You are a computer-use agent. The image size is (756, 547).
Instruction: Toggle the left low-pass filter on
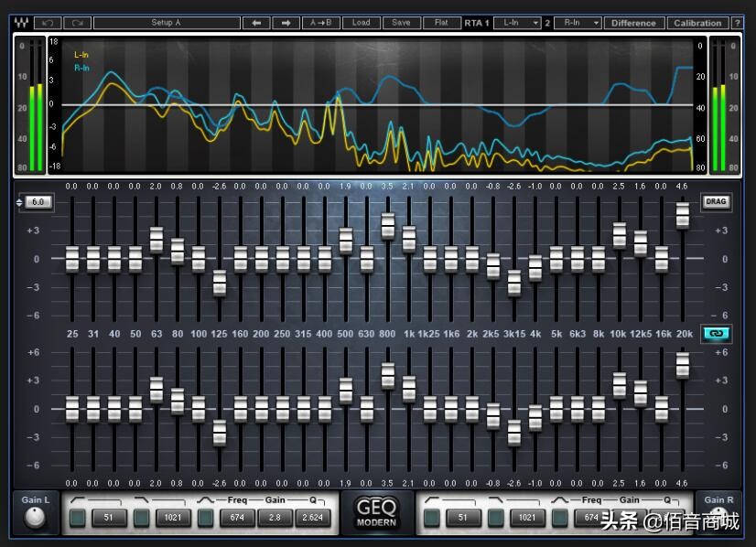click(x=142, y=519)
